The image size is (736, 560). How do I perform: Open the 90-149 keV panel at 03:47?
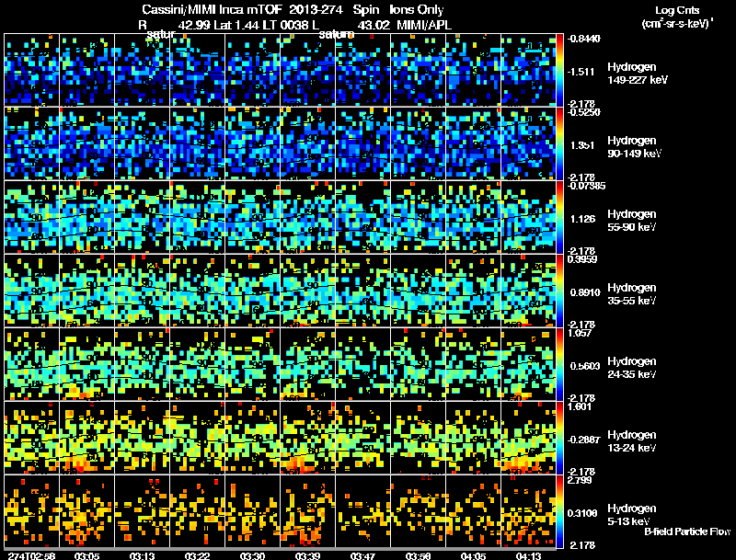click(362, 143)
